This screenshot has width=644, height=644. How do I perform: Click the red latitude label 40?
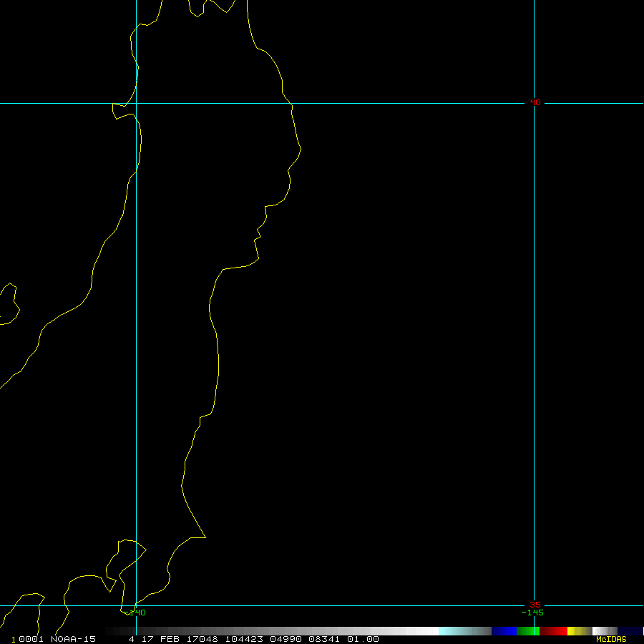point(535,102)
